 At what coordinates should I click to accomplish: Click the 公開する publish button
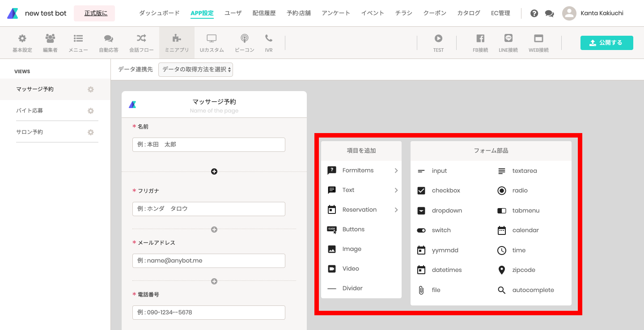point(607,42)
